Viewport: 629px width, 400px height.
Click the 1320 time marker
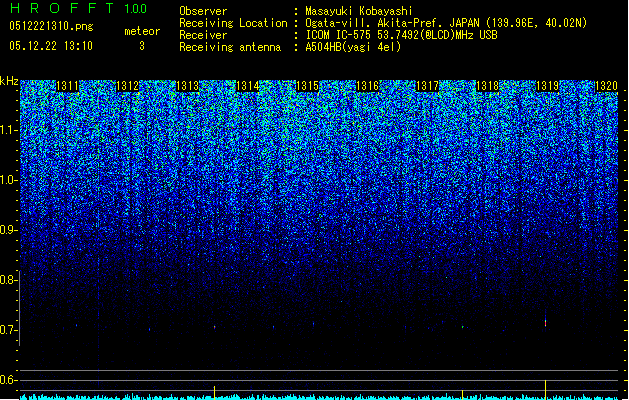[x=607, y=86]
